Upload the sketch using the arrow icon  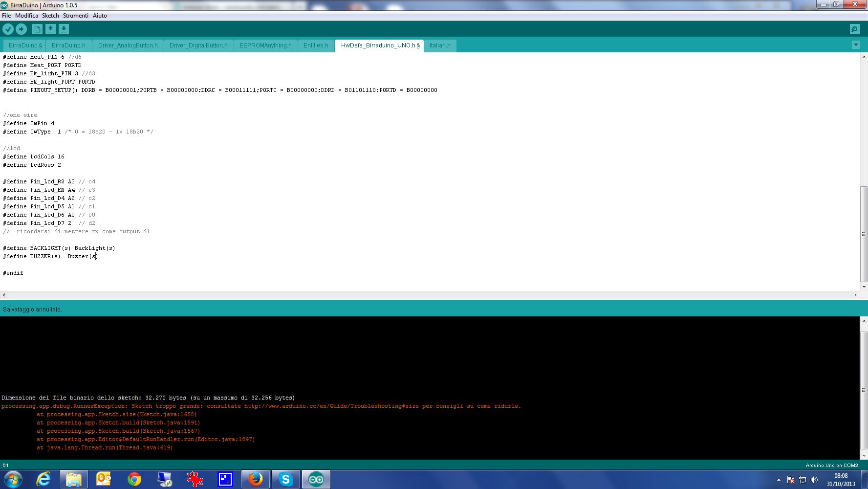coord(21,29)
